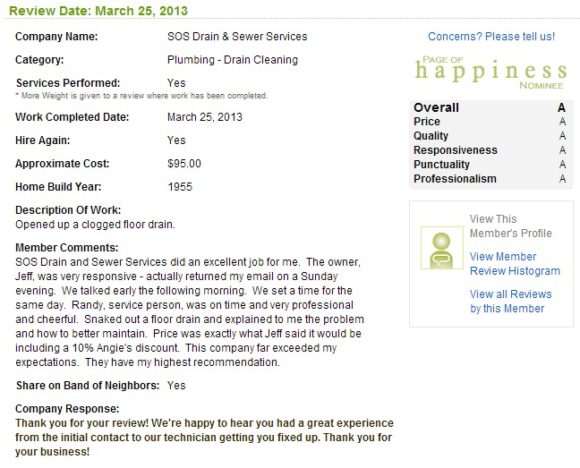The height and width of the screenshot is (468, 580).
Task: Select the Quality grade row
Action: (490, 136)
